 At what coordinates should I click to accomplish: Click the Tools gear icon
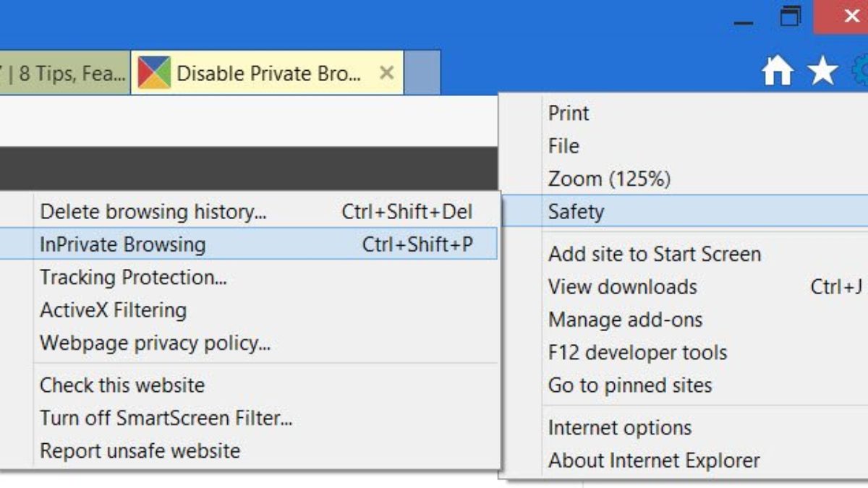pos(859,72)
